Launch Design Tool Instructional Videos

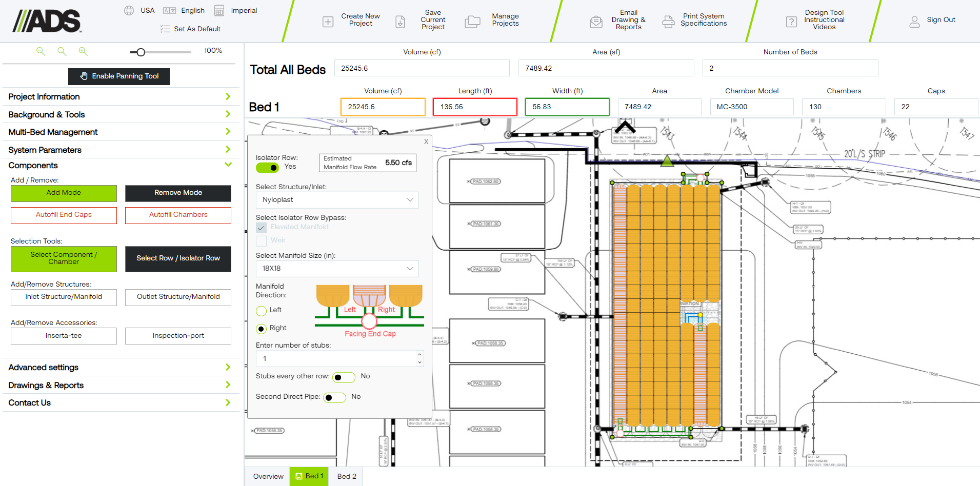pyautogui.click(x=791, y=21)
